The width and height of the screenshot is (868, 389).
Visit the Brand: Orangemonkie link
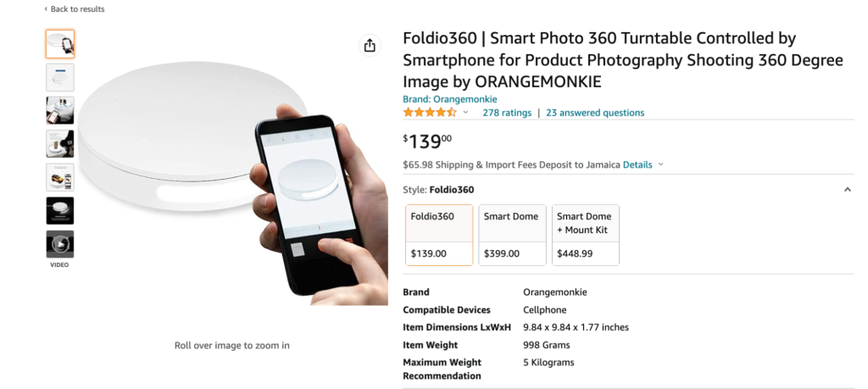click(449, 99)
